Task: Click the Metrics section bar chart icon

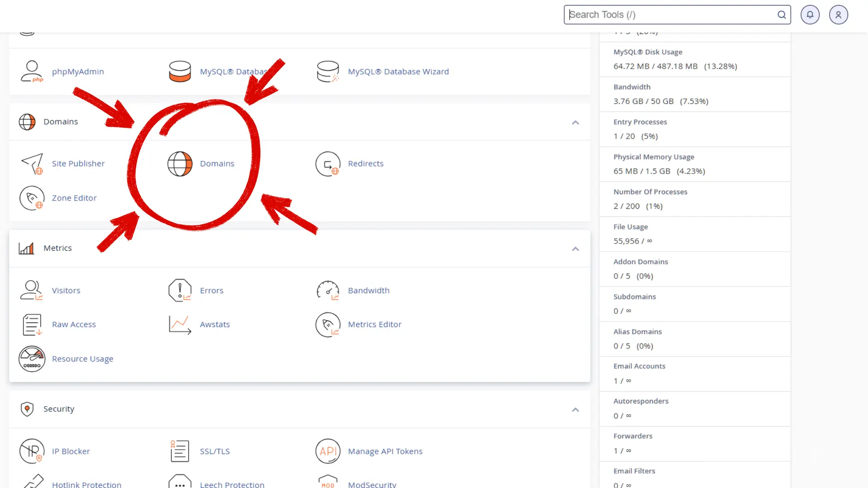Action: coord(26,248)
